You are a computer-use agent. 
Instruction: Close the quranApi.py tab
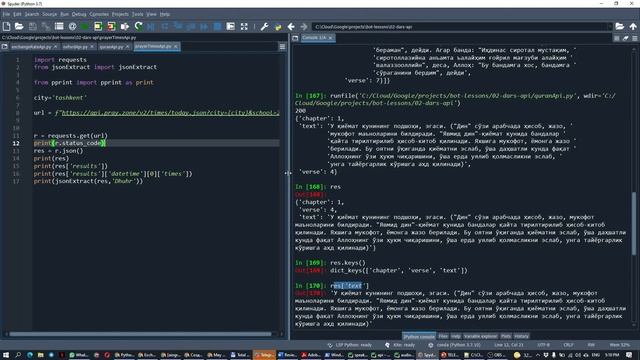click(127, 47)
